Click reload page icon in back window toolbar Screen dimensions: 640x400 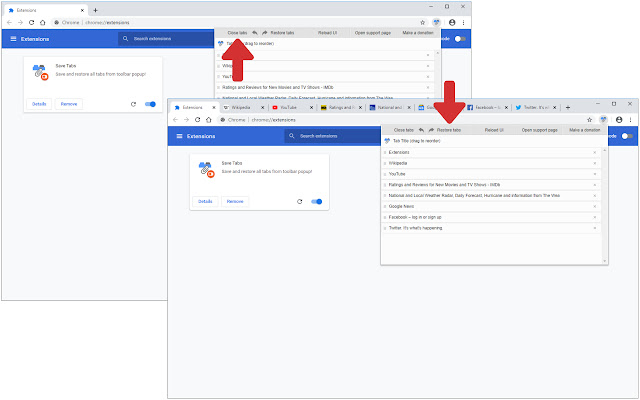(31, 22)
